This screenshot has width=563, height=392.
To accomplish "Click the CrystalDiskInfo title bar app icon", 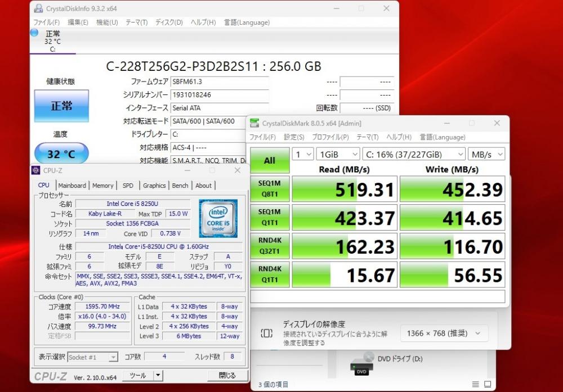I will coord(38,8).
